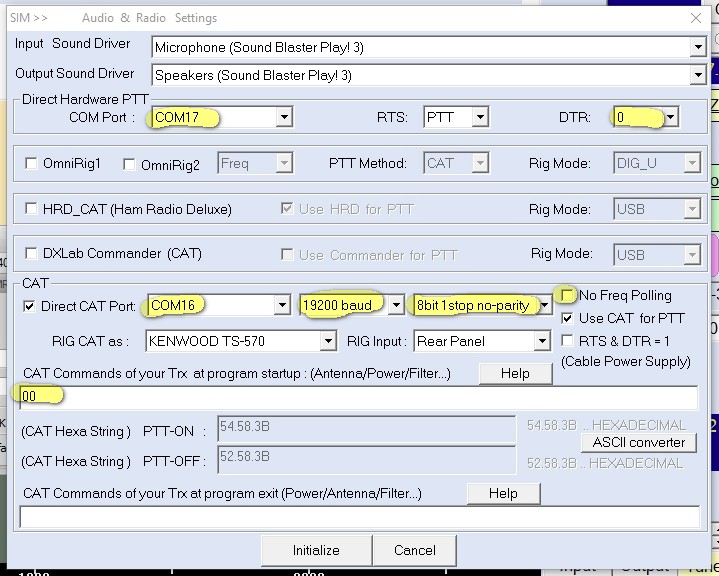
Task: Check the DXLab Commander CAT box
Action: 32,254
